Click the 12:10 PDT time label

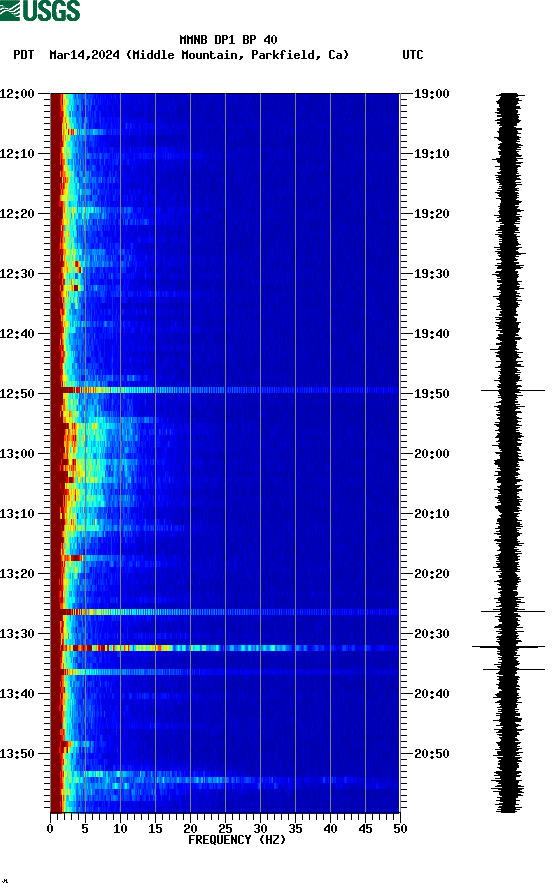[17, 154]
